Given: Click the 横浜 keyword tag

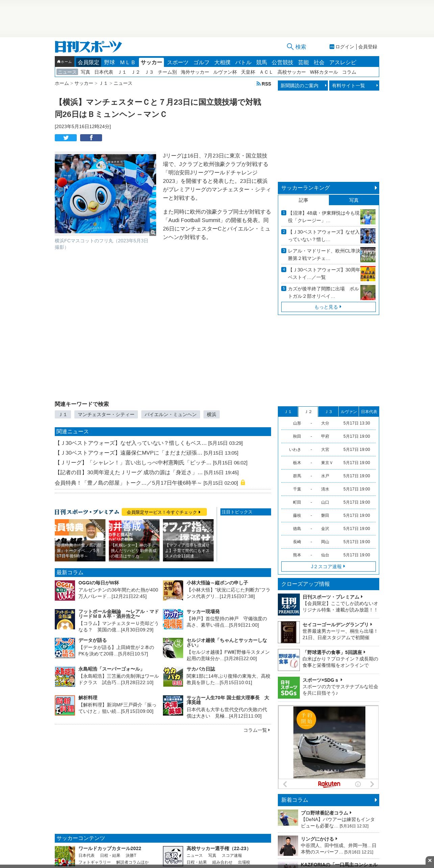Looking at the screenshot, I should click(212, 414).
